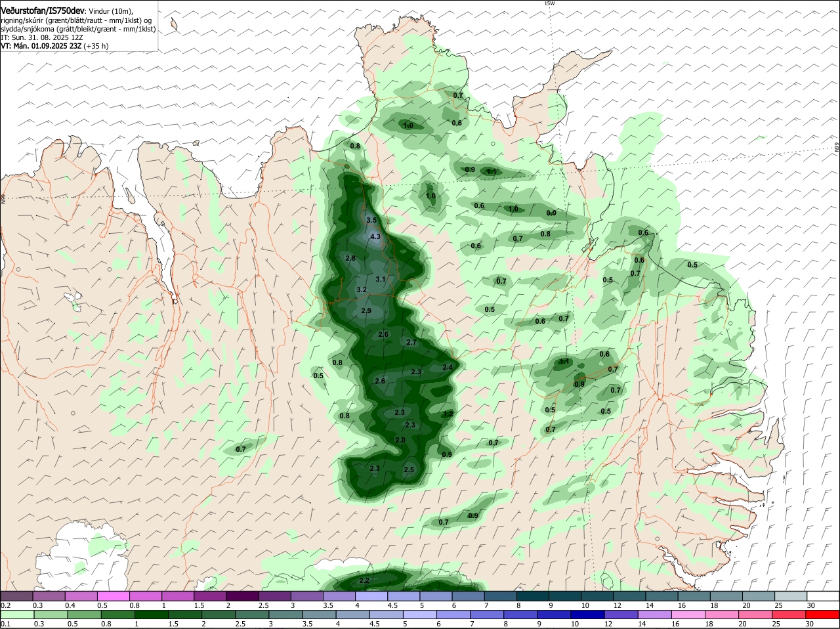
Task: Pick the bright pink 0.5 swatch in upper legend row
Action: click(x=114, y=596)
